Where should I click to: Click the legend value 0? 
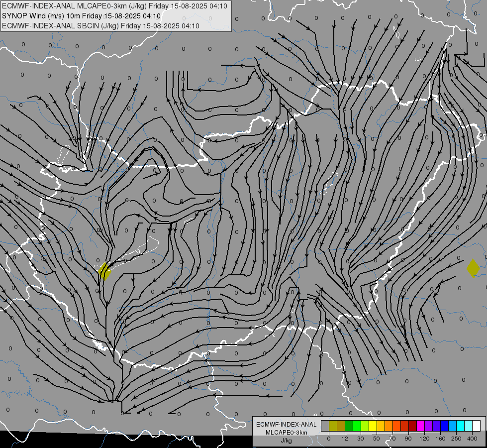pyautogui.click(x=329, y=439)
